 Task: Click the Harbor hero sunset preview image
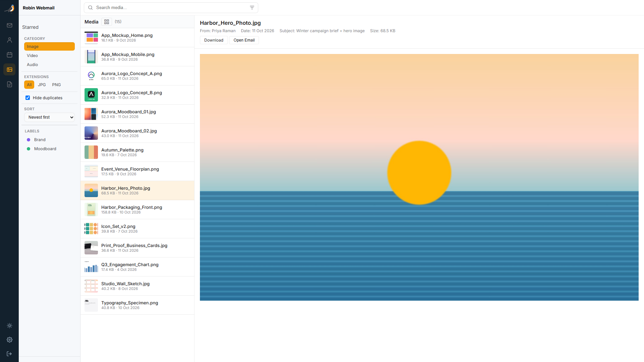pos(419,177)
